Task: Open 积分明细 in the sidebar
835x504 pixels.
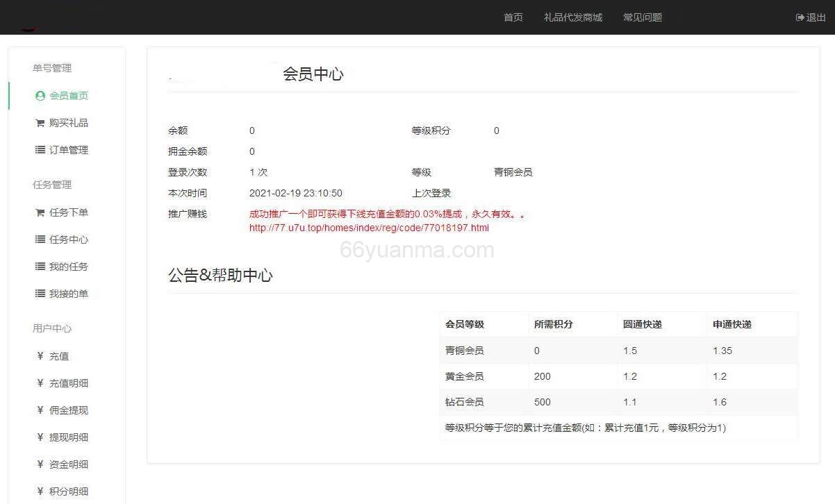Action: (x=68, y=491)
